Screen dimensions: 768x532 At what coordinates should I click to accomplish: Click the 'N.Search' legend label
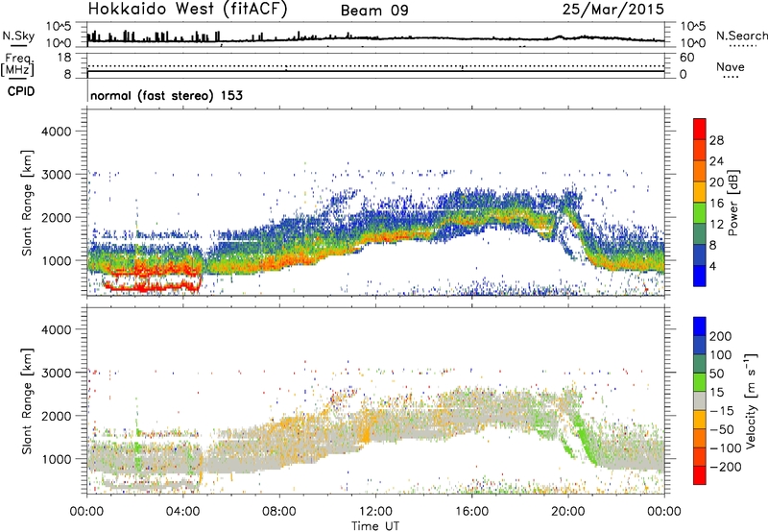742,36
